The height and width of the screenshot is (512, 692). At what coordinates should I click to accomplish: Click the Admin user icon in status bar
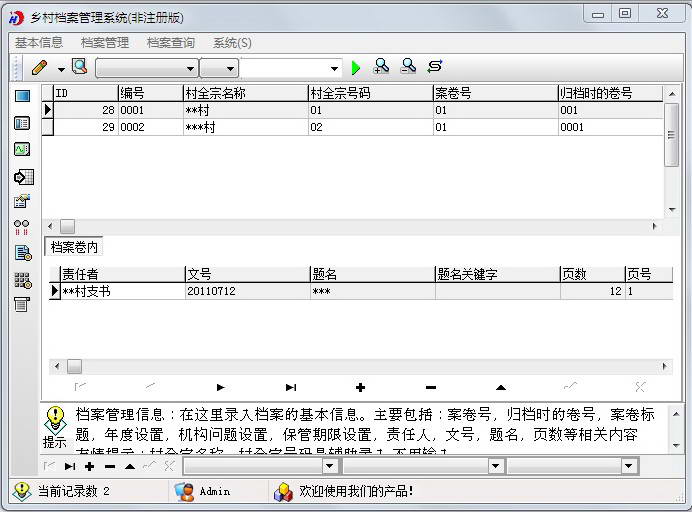coord(184,491)
